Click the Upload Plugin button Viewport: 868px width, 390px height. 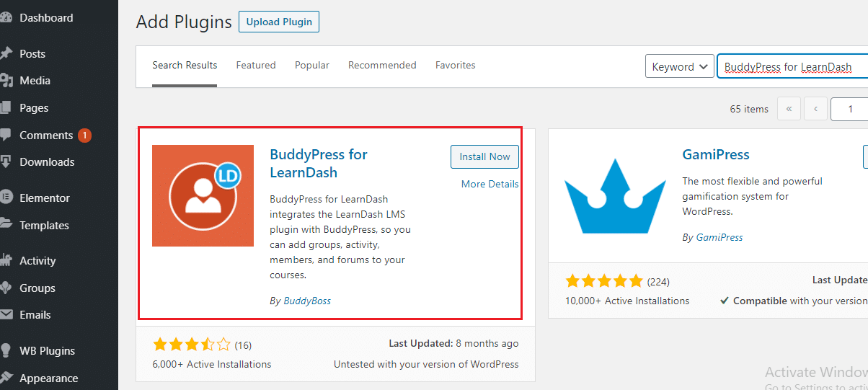[279, 22]
